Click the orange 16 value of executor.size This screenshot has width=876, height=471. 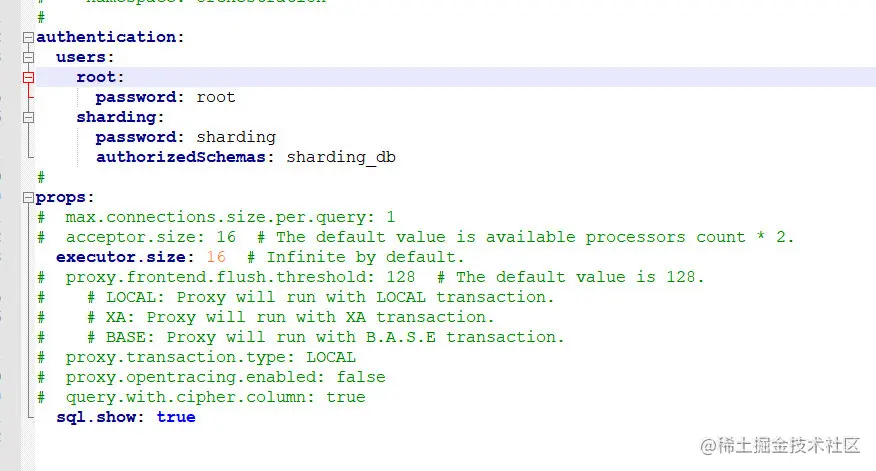216,257
